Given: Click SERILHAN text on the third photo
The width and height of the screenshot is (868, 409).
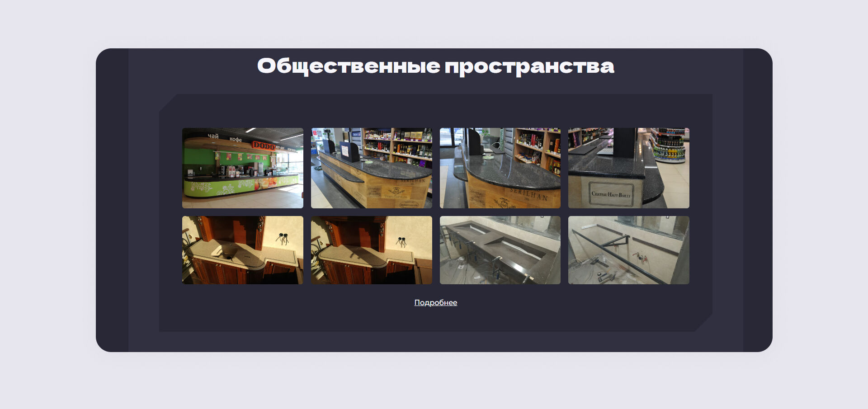Looking at the screenshot, I should click(x=528, y=194).
